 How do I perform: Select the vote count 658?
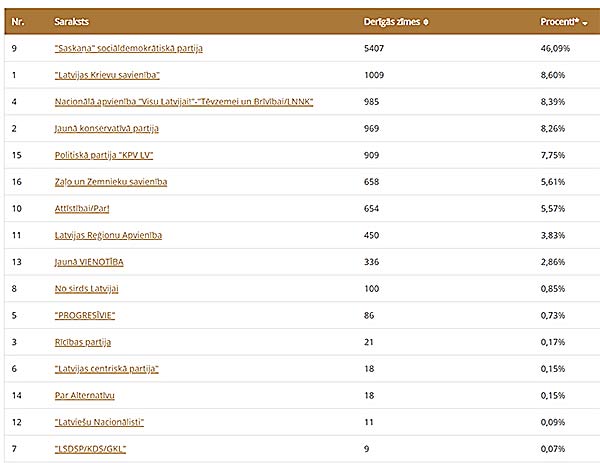[x=371, y=182]
